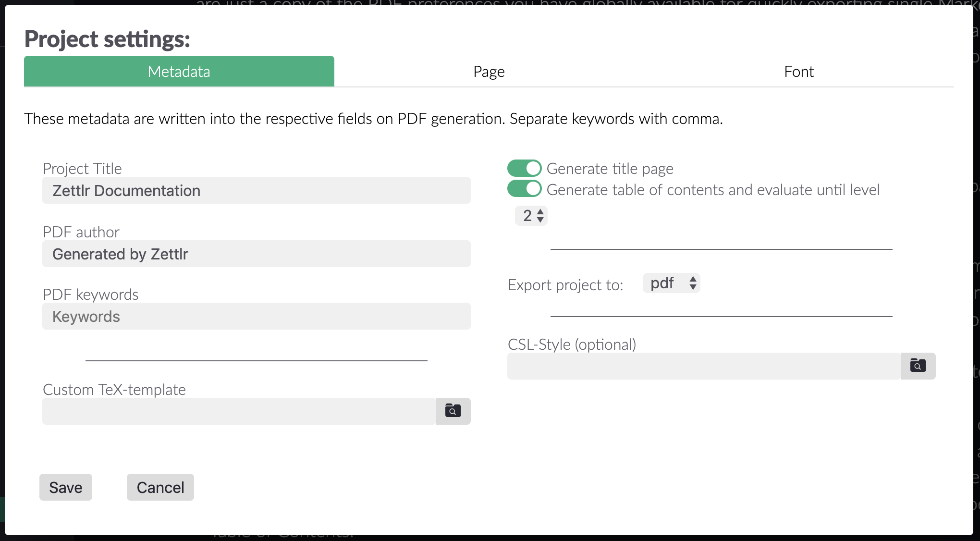Save the project settings

point(65,487)
